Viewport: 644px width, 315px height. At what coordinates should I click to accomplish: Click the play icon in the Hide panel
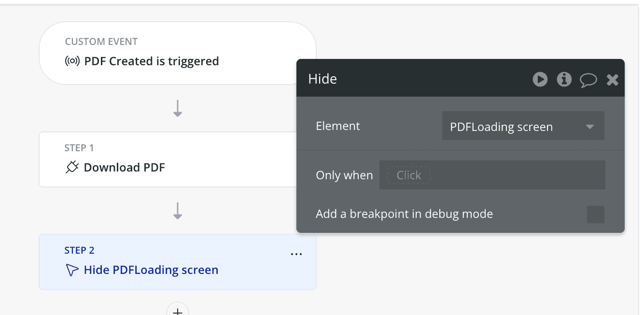(540, 79)
